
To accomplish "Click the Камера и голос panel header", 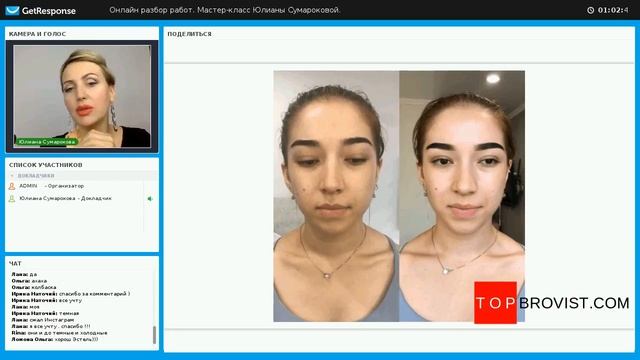I will point(37,34).
